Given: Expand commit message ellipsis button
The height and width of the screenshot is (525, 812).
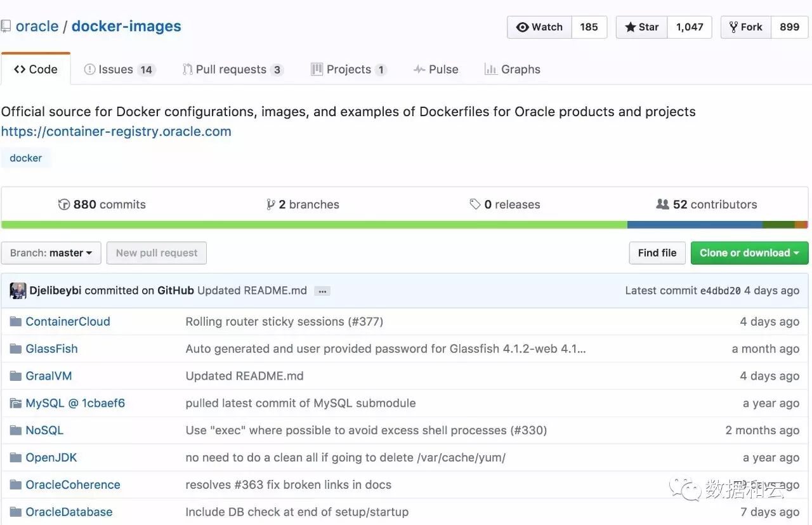Looking at the screenshot, I should point(322,291).
